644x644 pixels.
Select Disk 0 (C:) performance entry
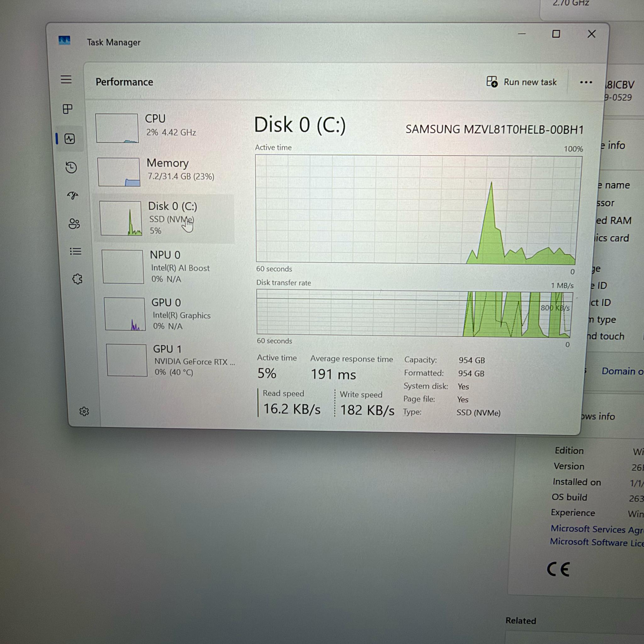click(x=165, y=219)
